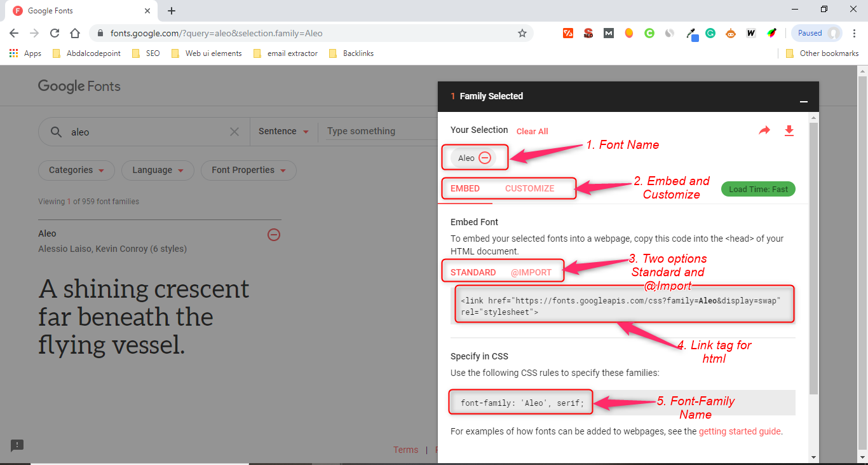
Task: Click the red slash extension icon
Action: [568, 33]
